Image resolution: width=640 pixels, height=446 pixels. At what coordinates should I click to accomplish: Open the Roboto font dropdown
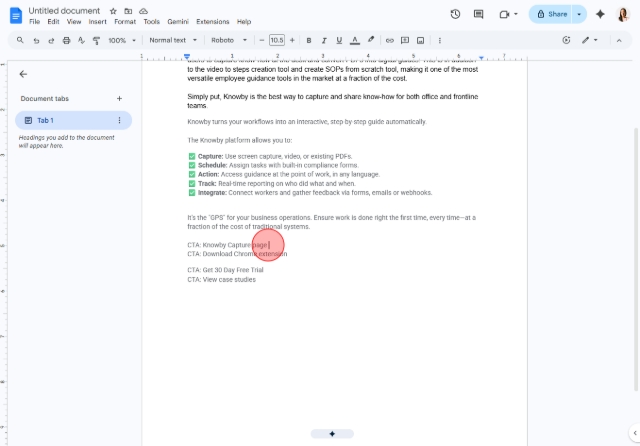(x=229, y=40)
